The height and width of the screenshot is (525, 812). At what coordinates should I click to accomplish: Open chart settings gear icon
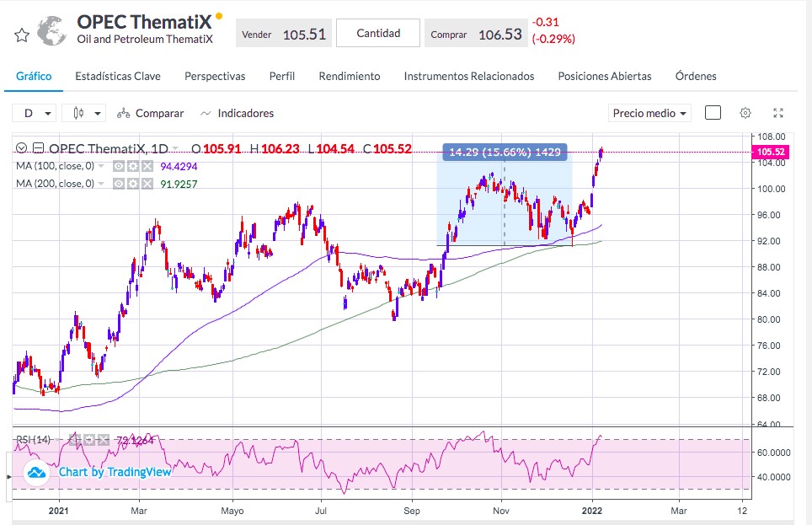click(745, 113)
